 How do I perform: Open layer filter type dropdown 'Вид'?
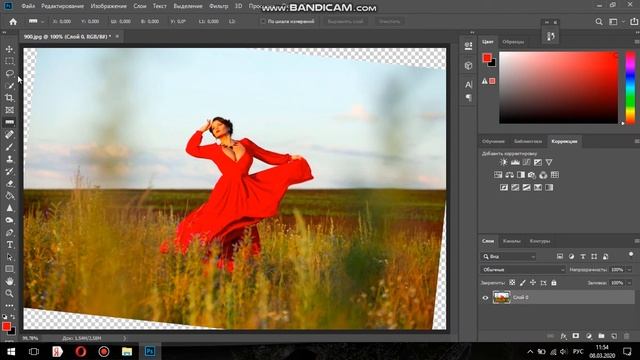[x=509, y=256]
